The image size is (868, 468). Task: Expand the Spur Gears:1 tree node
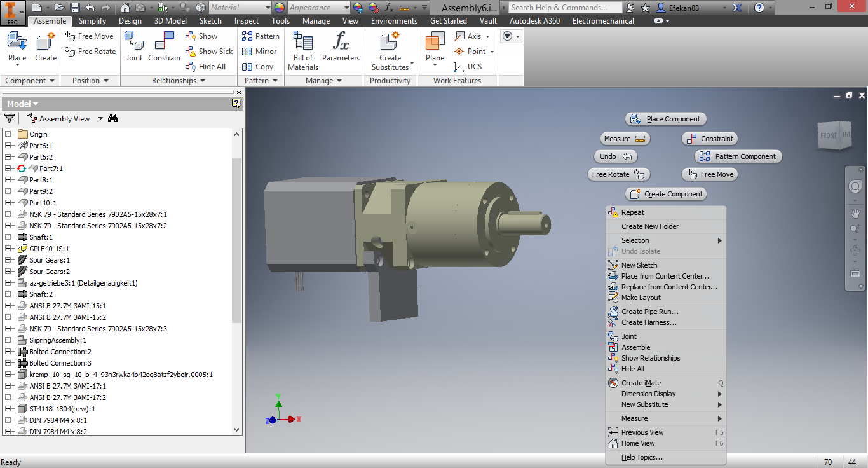pyautogui.click(x=8, y=260)
